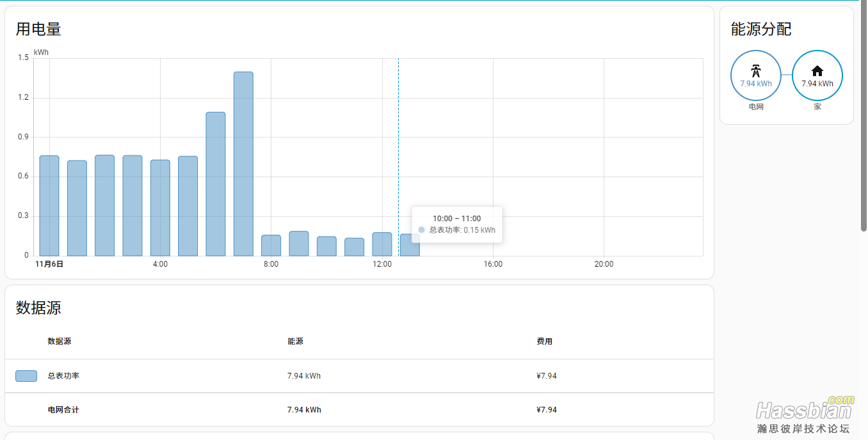
Task: Click the bar above the 11月6日 label
Action: [49, 205]
